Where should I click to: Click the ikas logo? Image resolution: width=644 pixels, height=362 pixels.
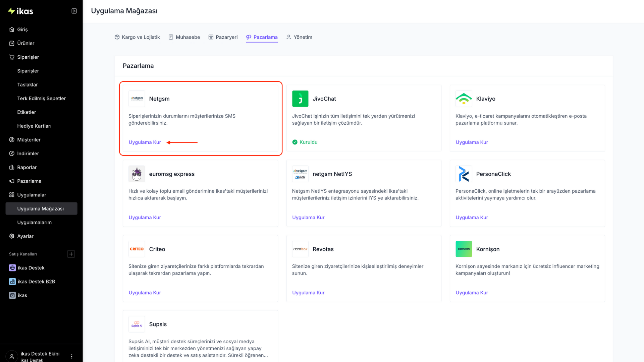20,11
